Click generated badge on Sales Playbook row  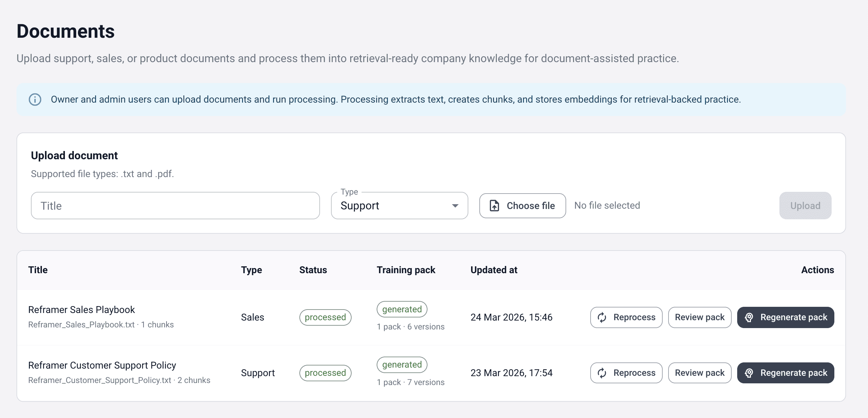(402, 309)
